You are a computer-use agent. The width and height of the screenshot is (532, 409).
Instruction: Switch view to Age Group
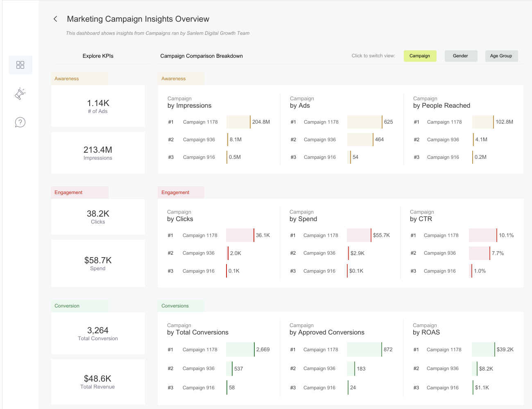click(501, 56)
